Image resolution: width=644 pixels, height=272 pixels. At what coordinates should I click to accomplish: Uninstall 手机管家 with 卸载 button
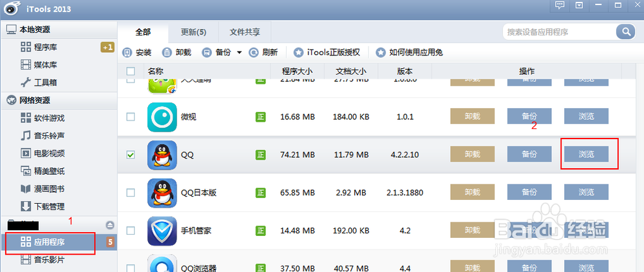pyautogui.click(x=472, y=229)
